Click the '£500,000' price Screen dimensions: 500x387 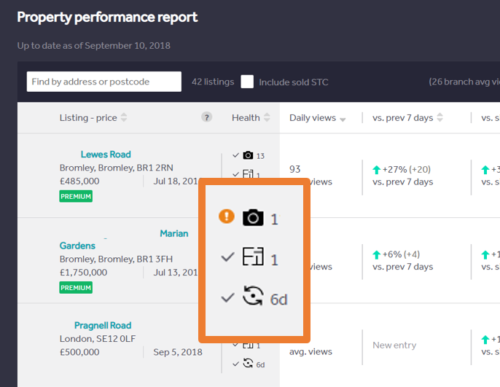[x=79, y=352]
